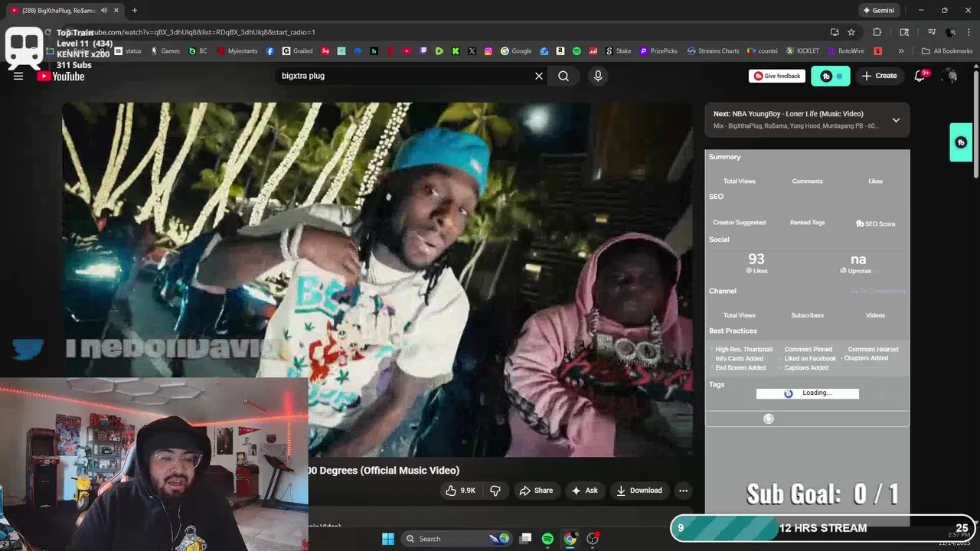Open the Create menu
The width and height of the screenshot is (980, 551).
[x=879, y=76]
